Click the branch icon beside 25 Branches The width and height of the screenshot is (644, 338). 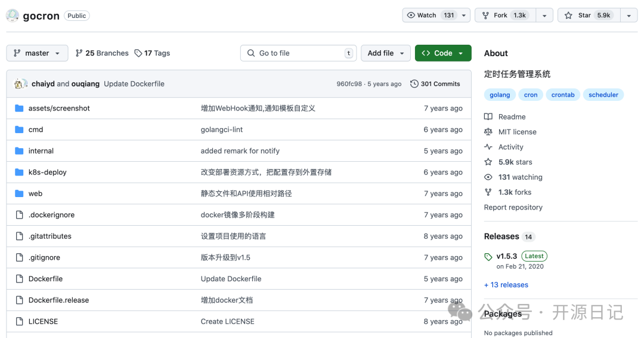pos(79,53)
